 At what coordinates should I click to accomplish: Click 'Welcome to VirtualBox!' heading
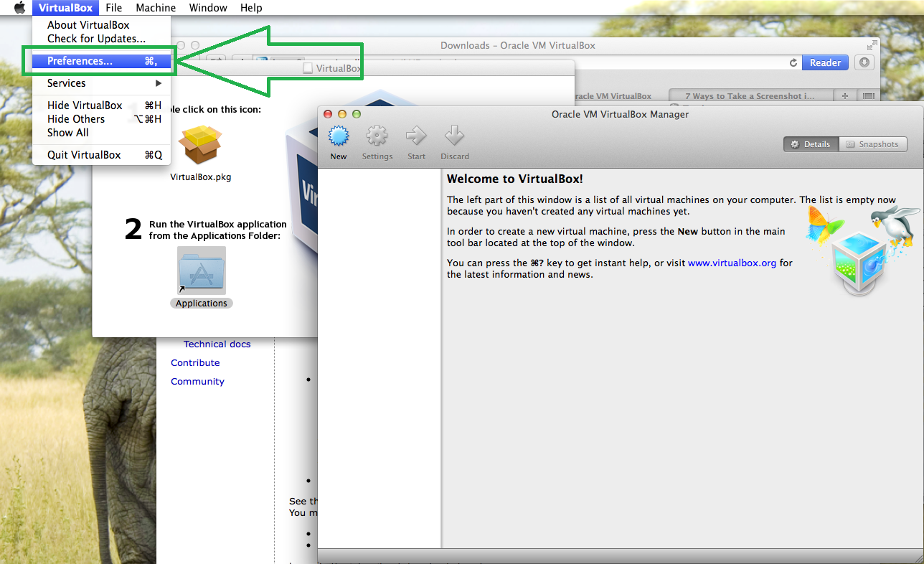pos(515,179)
